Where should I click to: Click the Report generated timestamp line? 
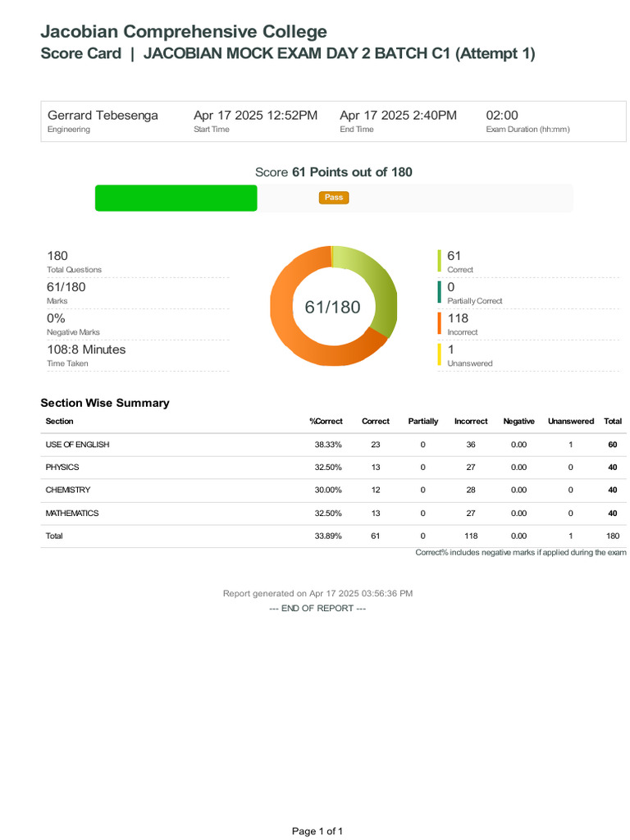317,594
